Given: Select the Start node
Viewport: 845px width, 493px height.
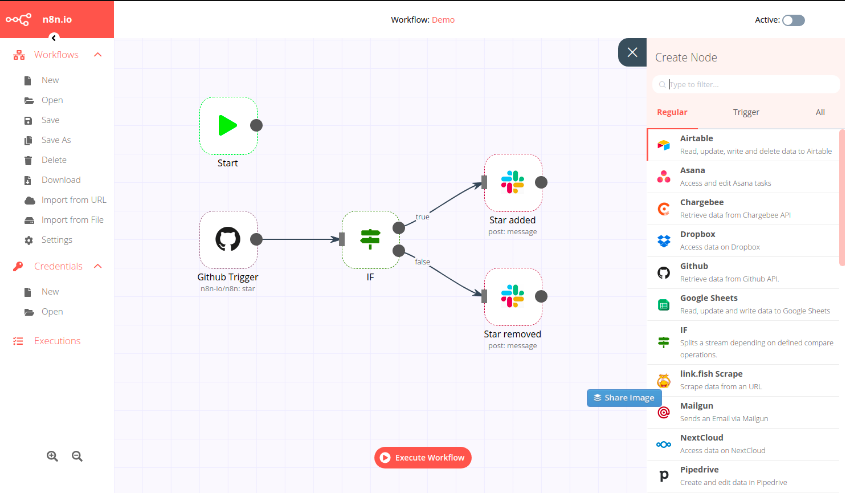Looking at the screenshot, I should [228, 126].
